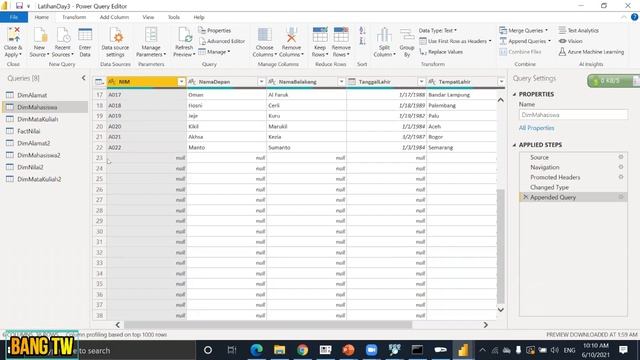The height and width of the screenshot is (360, 640).
Task: Open NIM column filter dropdown
Action: coord(181,82)
